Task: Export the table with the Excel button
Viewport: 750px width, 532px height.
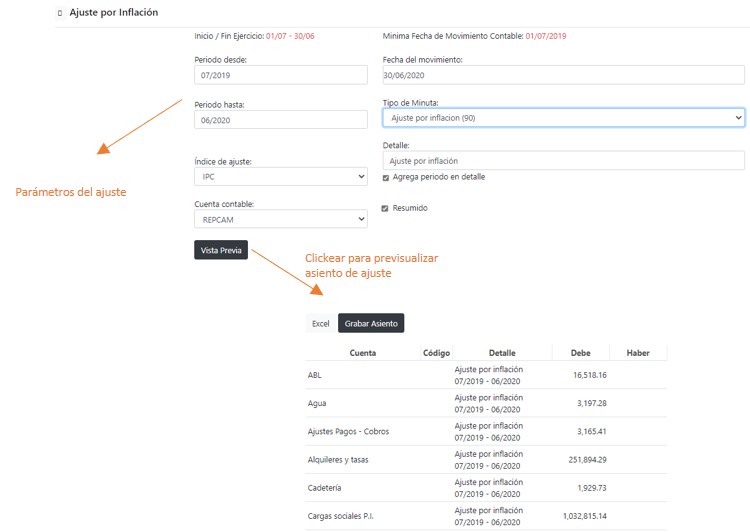Action: click(320, 324)
